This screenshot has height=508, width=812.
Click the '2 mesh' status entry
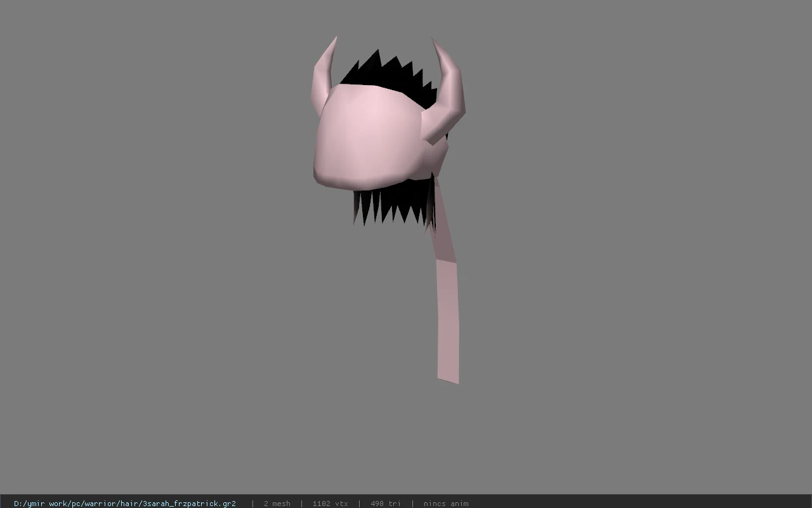(x=277, y=504)
